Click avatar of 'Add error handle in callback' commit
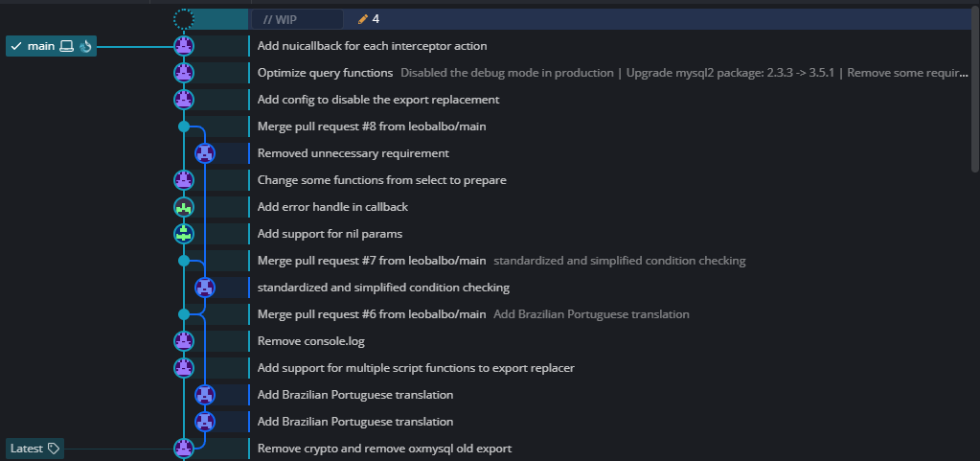The image size is (980, 461). tap(184, 206)
